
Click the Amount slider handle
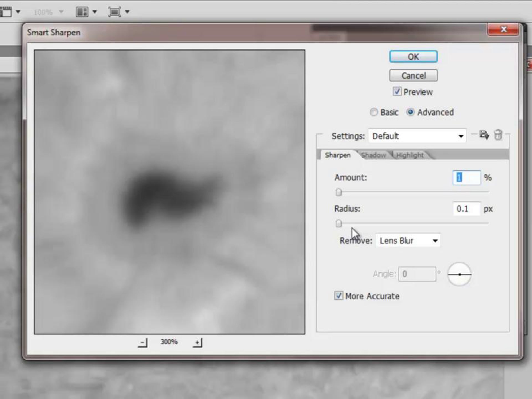coord(339,192)
